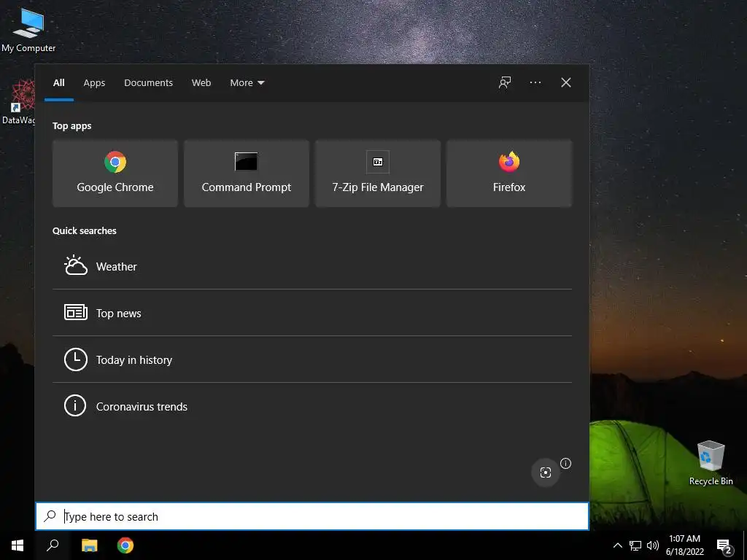Open the taskbar clock and date
747x560 pixels.
pyautogui.click(x=684, y=545)
